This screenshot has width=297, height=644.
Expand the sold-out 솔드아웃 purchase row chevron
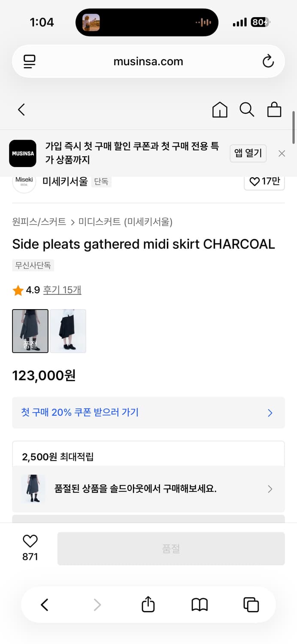pyautogui.click(x=270, y=489)
